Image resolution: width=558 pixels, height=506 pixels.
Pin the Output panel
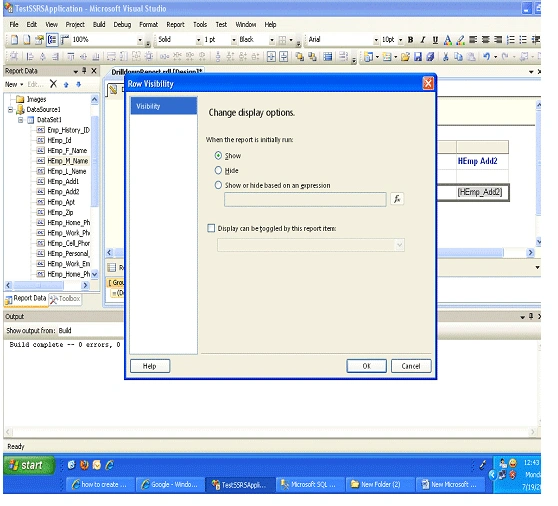pyautogui.click(x=531, y=316)
